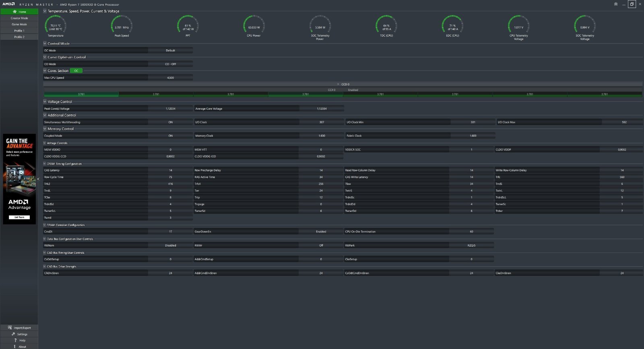644x349 pixels.
Task: Click the Cmd2t 1T value
Action: [170, 232]
